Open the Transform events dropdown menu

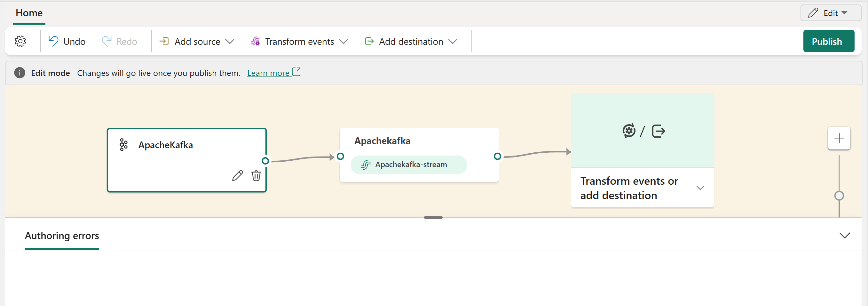(x=299, y=41)
